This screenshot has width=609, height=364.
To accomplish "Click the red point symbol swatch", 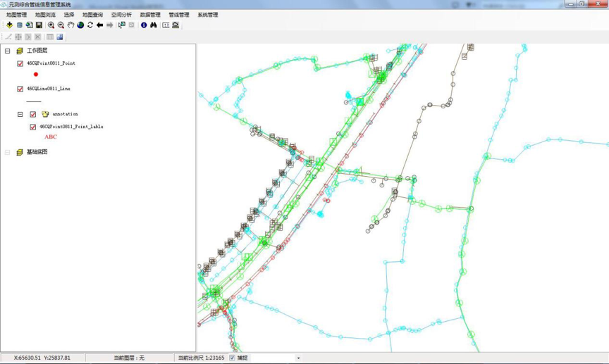I will tap(36, 74).
